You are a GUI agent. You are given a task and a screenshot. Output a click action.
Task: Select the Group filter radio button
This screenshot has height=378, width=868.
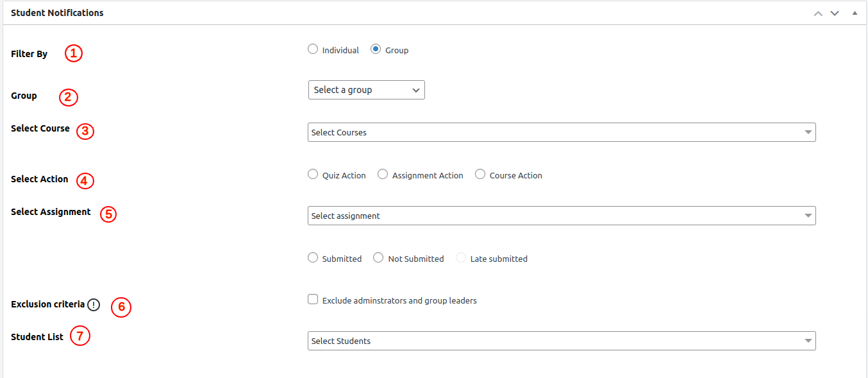point(376,49)
